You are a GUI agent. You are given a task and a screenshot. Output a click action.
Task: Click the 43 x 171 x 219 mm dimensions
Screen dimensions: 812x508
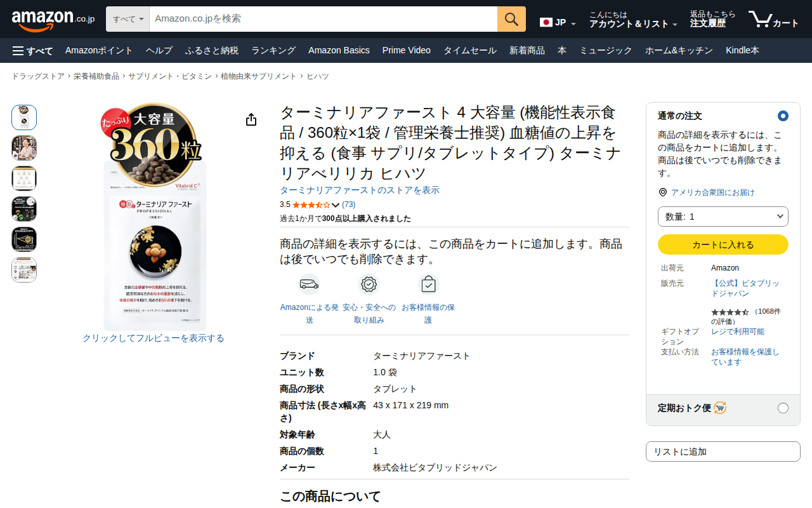click(x=411, y=405)
